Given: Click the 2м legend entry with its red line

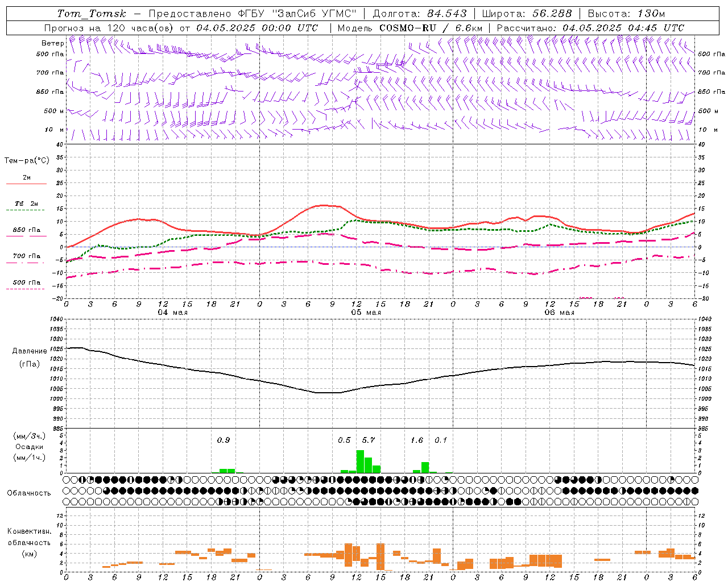Looking at the screenshot, I should pyautogui.click(x=26, y=180).
